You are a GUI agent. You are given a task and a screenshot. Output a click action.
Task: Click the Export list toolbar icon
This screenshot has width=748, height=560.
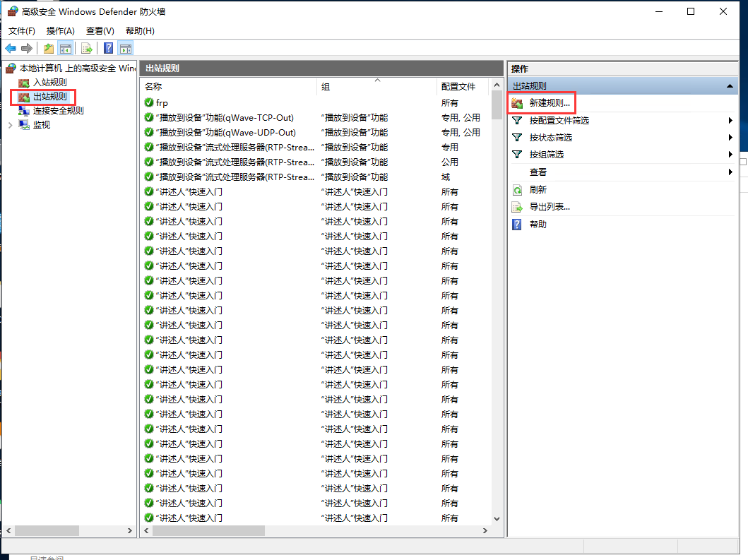86,48
